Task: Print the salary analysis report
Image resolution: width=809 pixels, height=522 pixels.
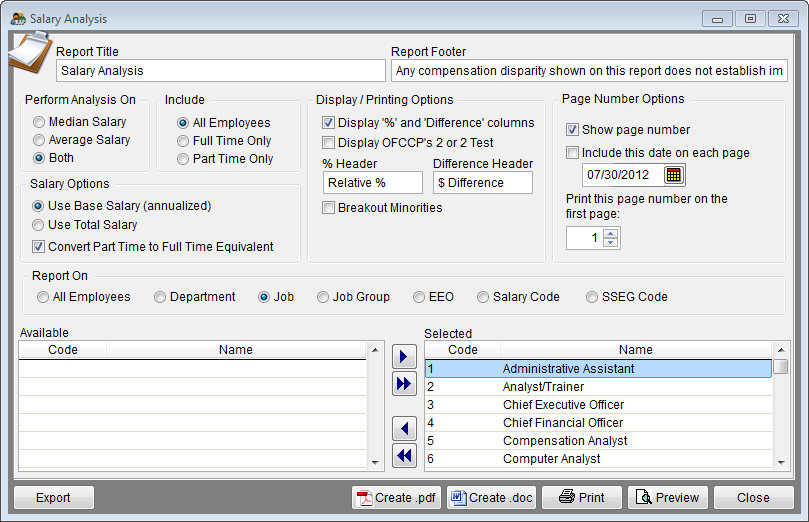Action: (x=581, y=498)
